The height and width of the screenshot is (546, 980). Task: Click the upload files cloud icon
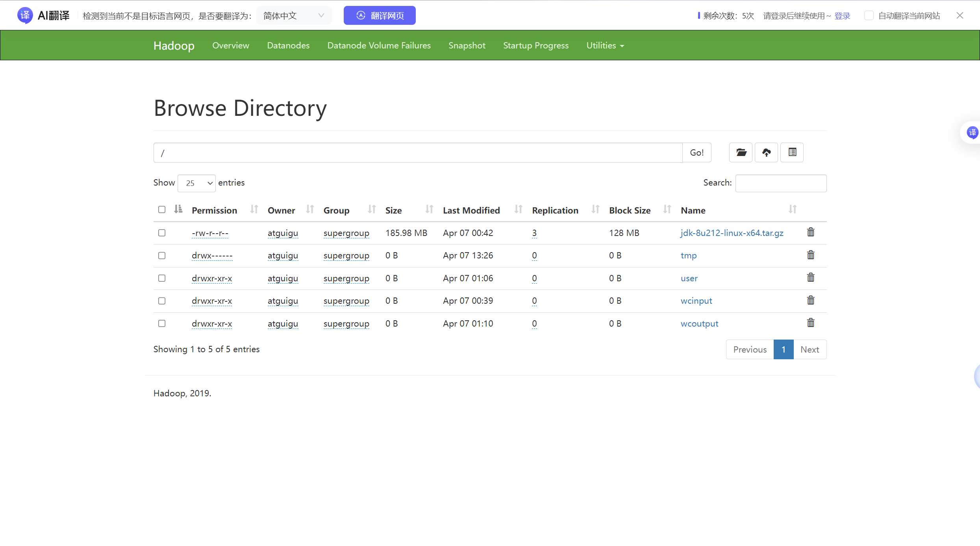point(766,152)
